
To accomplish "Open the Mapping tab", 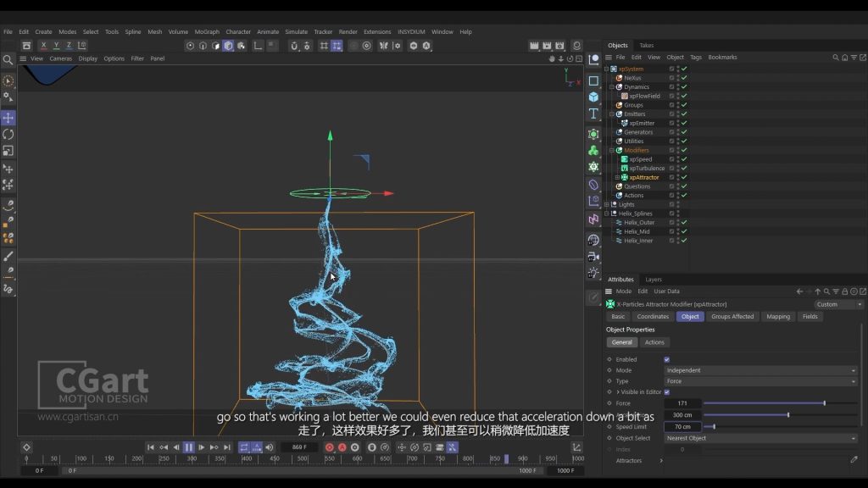I will click(x=778, y=317).
